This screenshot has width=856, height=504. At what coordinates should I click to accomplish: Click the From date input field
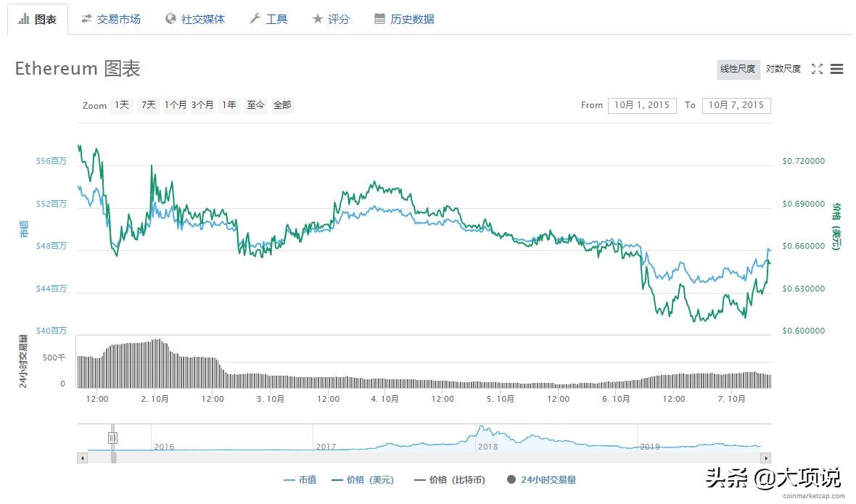click(x=642, y=105)
